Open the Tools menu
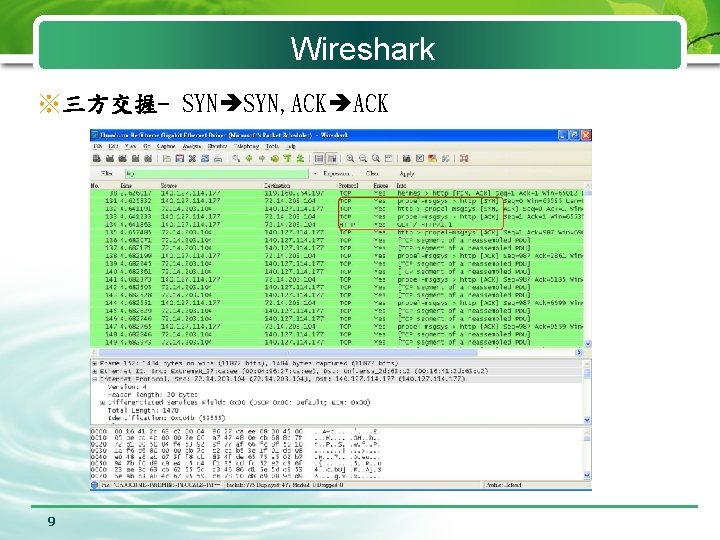Screen dimensions: 720x540 [272, 146]
